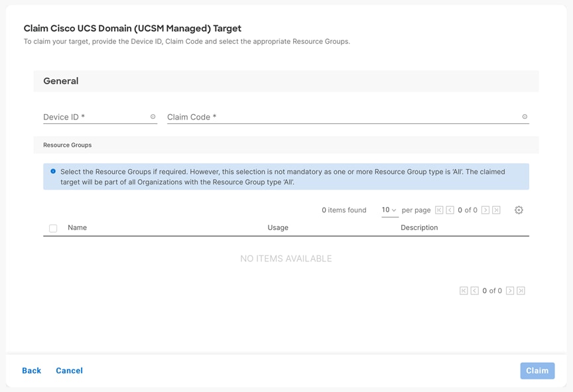Click the Device ID info icon
This screenshot has width=573, height=392.
click(153, 117)
